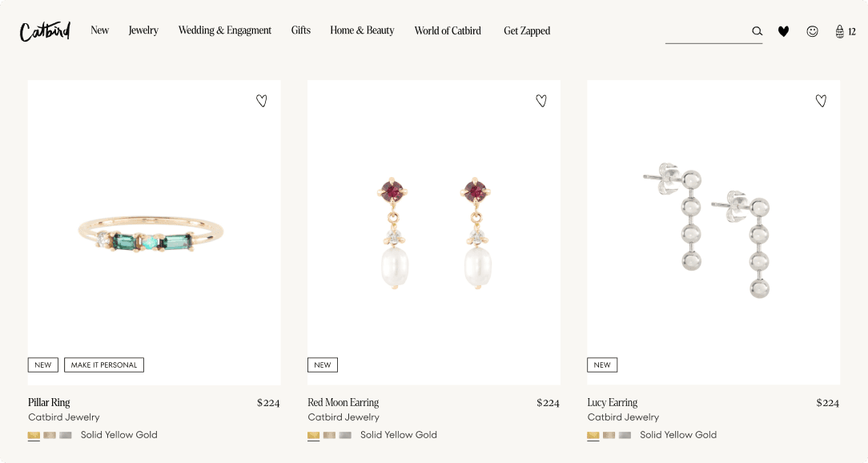Favorite the Lucy Earring with its heart
868x463 pixels.
click(x=821, y=100)
